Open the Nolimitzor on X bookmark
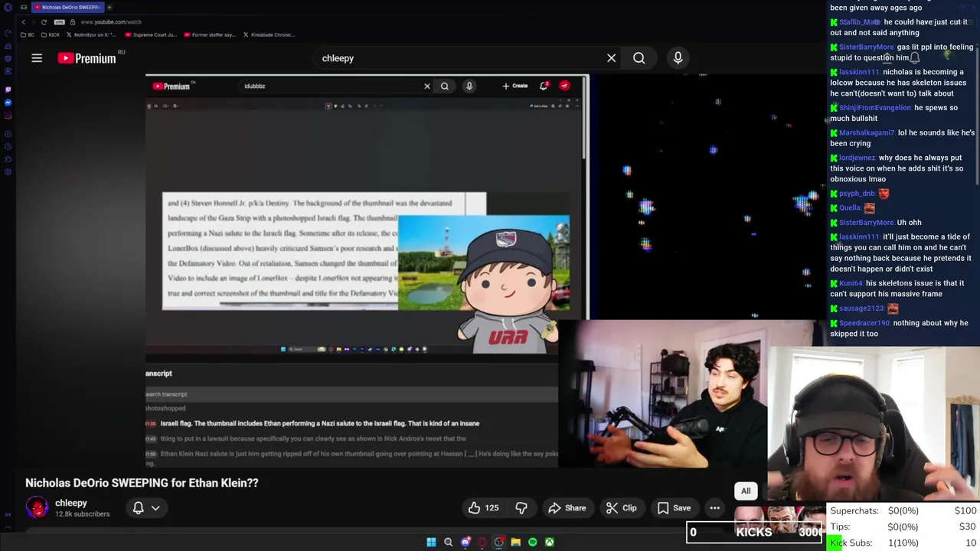 pos(93,34)
